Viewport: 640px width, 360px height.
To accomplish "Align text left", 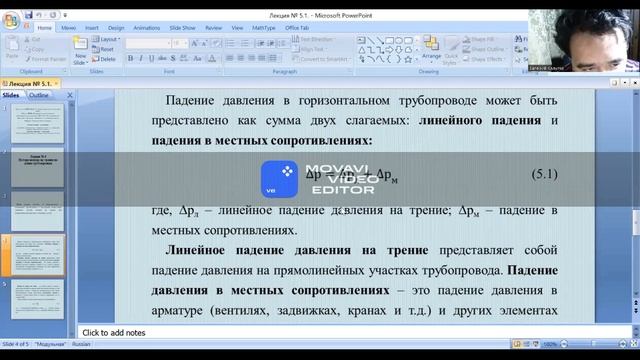I will [230, 58].
